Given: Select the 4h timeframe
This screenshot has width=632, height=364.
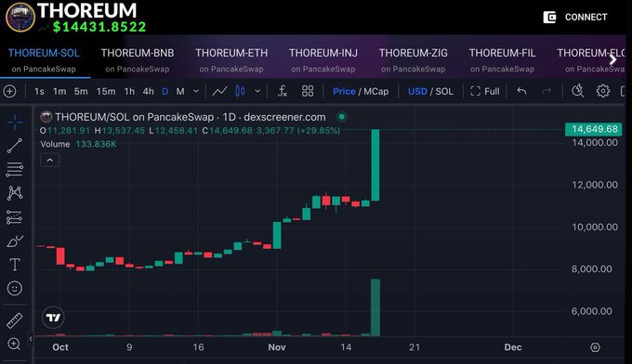Looking at the screenshot, I should click(x=148, y=91).
